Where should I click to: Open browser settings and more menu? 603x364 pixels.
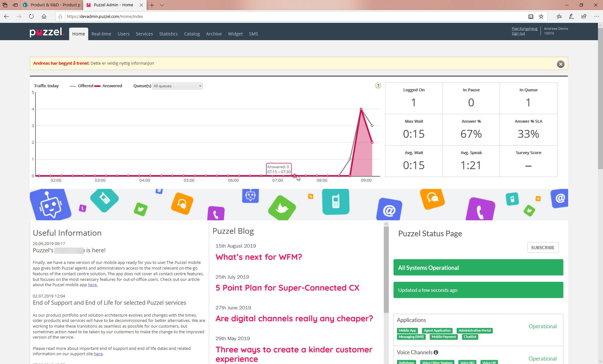[x=596, y=17]
